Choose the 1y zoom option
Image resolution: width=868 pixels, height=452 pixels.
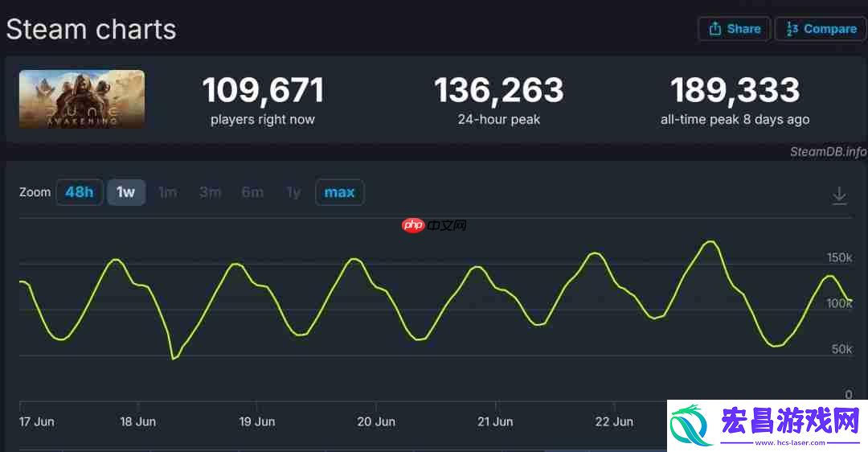(293, 192)
